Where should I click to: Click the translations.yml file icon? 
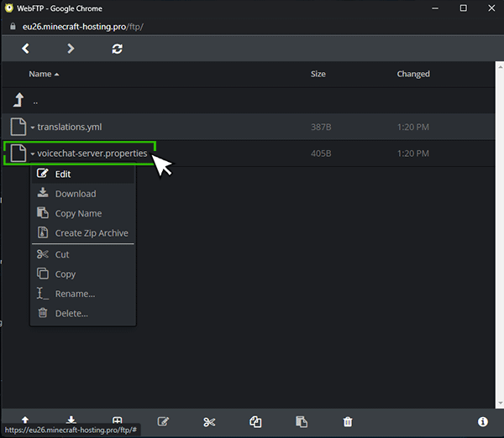(x=18, y=127)
